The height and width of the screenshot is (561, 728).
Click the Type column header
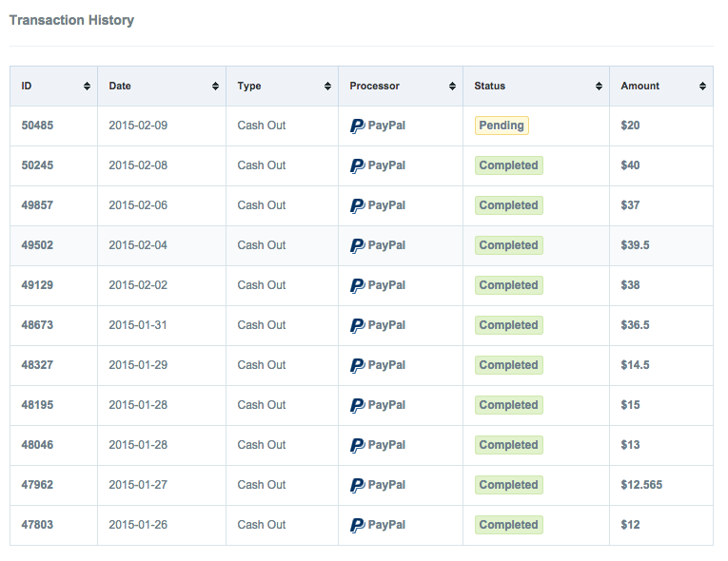click(249, 87)
